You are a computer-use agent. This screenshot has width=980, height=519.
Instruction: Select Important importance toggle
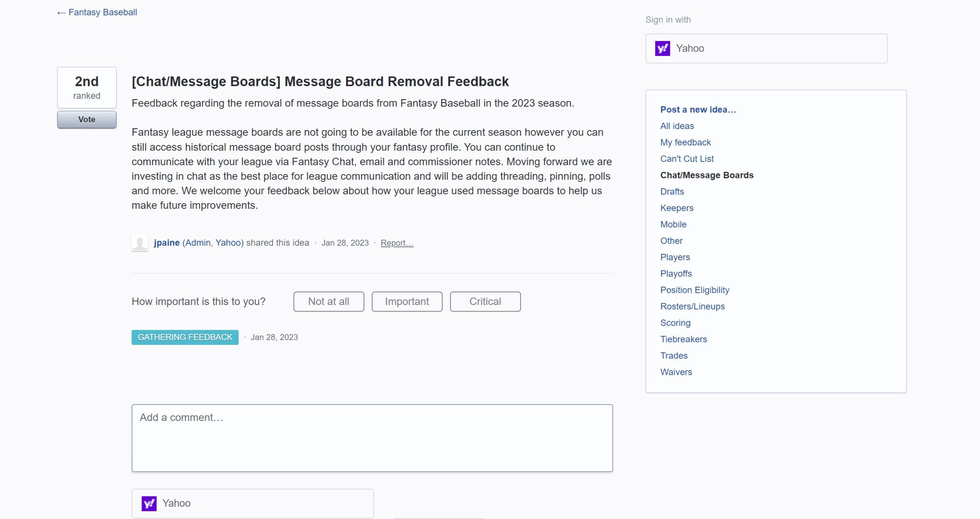click(x=407, y=301)
